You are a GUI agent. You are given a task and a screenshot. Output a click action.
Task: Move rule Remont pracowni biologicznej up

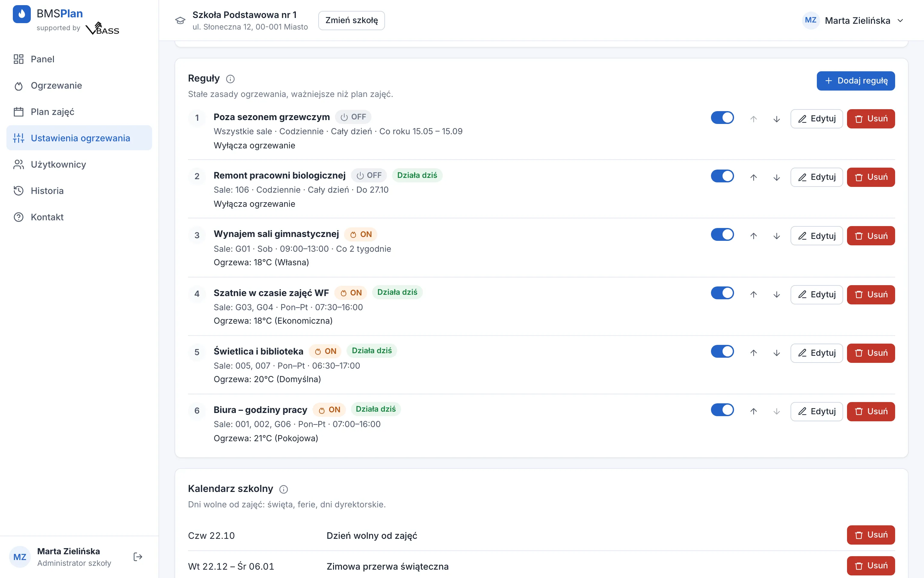coord(753,177)
